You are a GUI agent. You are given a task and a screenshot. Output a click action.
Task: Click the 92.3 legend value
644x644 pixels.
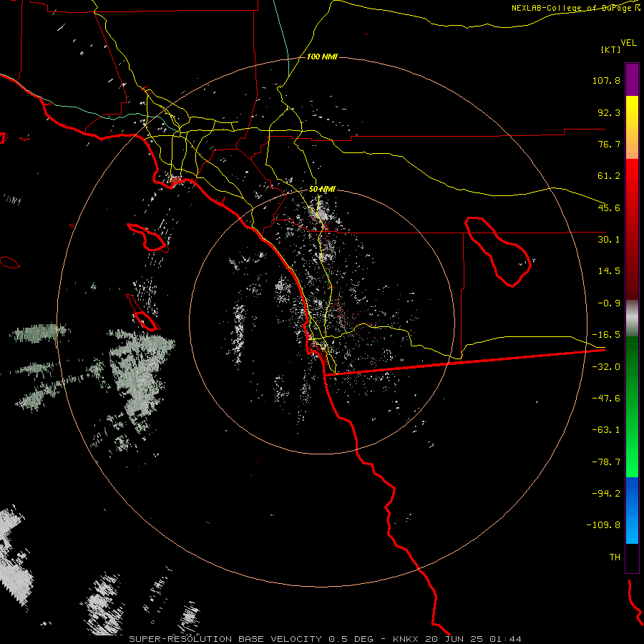pyautogui.click(x=609, y=112)
